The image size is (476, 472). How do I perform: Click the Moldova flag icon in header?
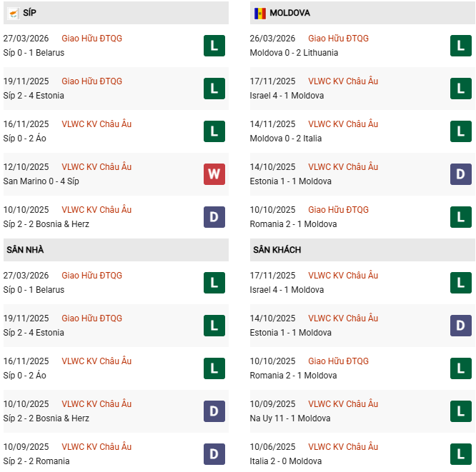click(x=259, y=13)
